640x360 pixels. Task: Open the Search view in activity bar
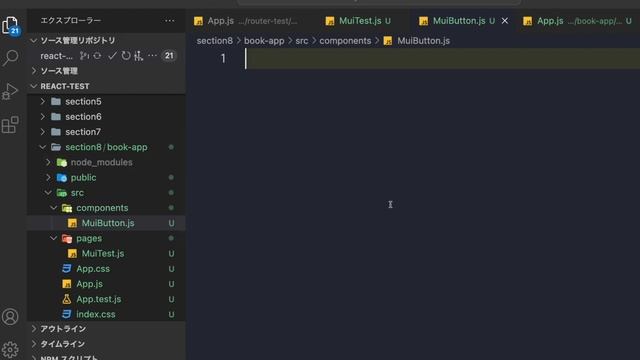tap(10, 58)
